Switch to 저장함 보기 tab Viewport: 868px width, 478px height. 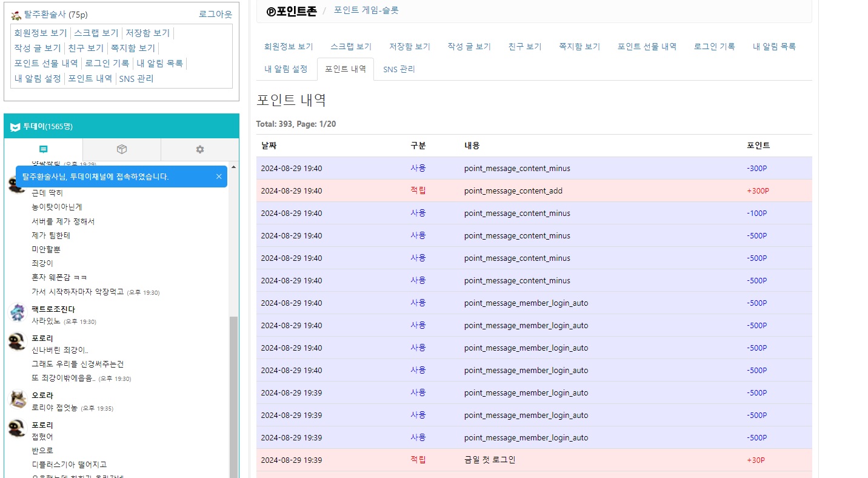(410, 47)
